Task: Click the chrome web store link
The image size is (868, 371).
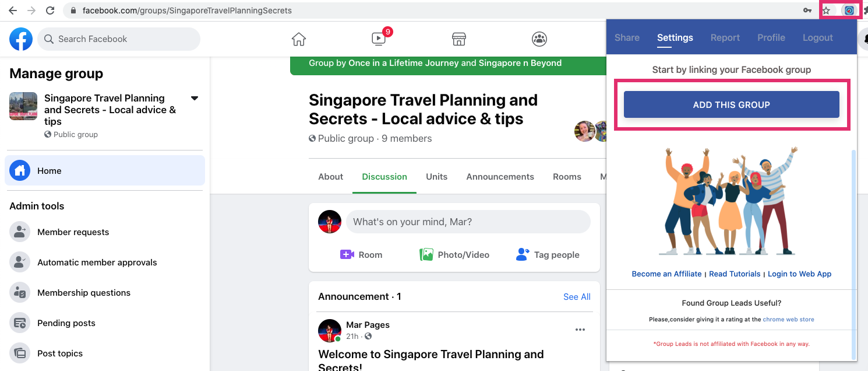Action: click(788, 320)
